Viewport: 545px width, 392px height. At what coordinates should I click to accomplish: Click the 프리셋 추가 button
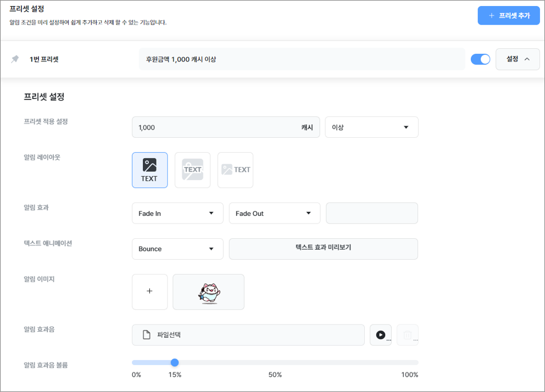click(x=509, y=15)
